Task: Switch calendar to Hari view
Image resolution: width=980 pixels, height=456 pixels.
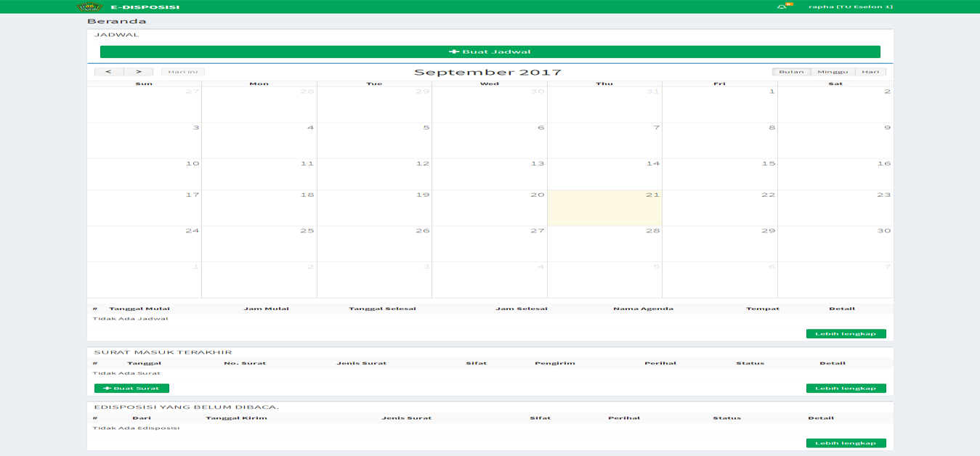Action: [x=870, y=72]
